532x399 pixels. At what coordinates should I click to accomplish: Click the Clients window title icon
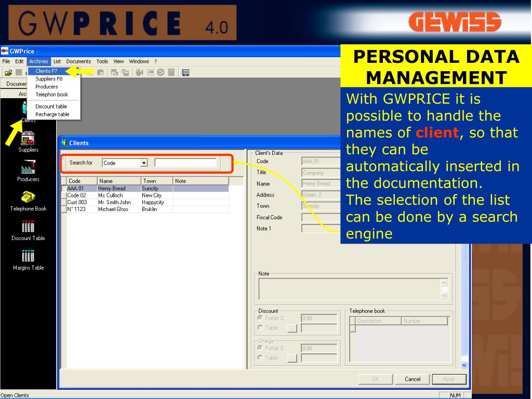pos(64,143)
